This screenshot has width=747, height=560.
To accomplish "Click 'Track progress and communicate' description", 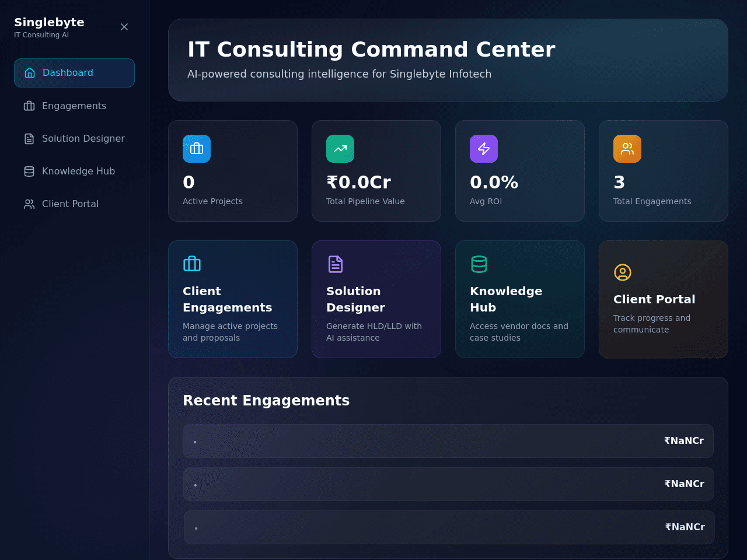I will 651,324.
